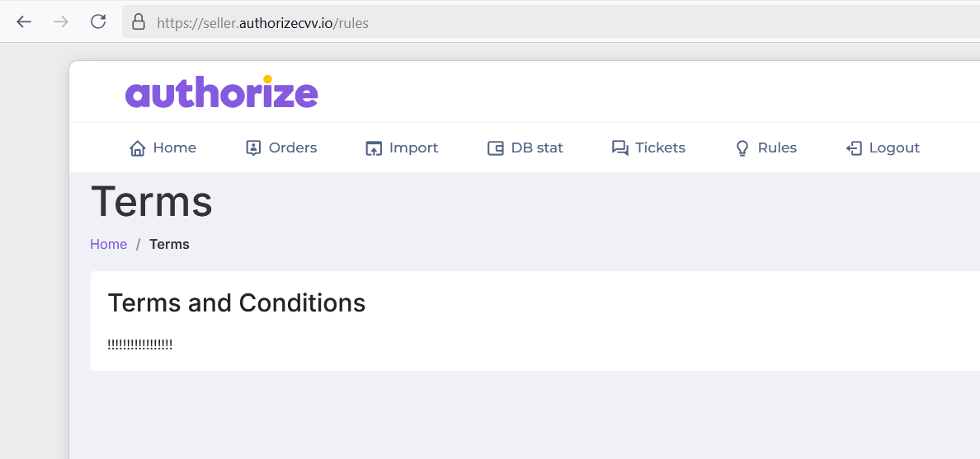980x459 pixels.
Task: View site info via the padlock icon
Action: pos(139,22)
